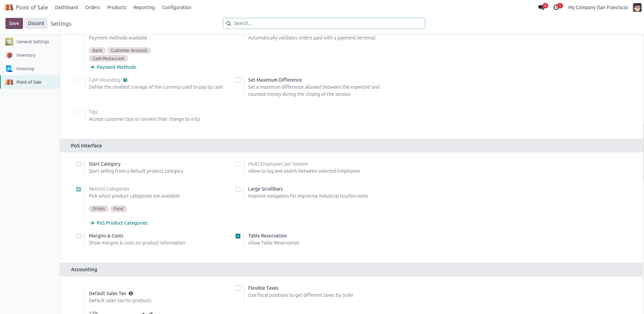The height and width of the screenshot is (314, 644).
Task: Open General Settings gear icon in sidebar
Action: (x=9, y=42)
